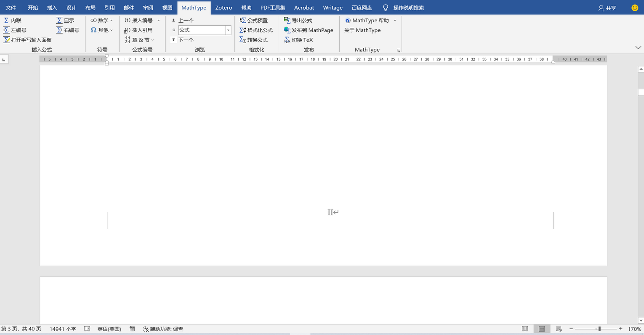This screenshot has height=335, width=644.
Task: Click the tab stop selector at ruler's left
Action: 4,60
